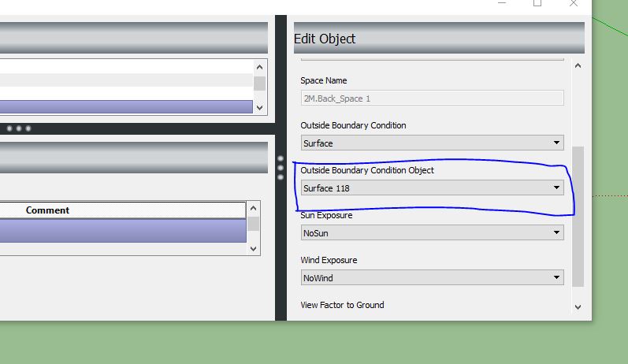Select the highlighted purple row under Comment
The height and width of the screenshot is (364, 628).
pos(123,231)
